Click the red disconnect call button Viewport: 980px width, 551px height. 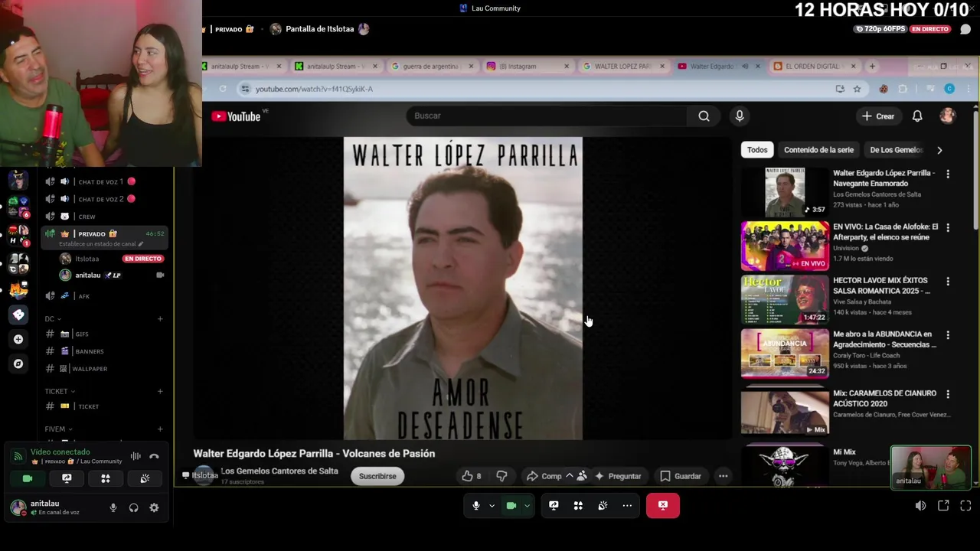click(663, 505)
